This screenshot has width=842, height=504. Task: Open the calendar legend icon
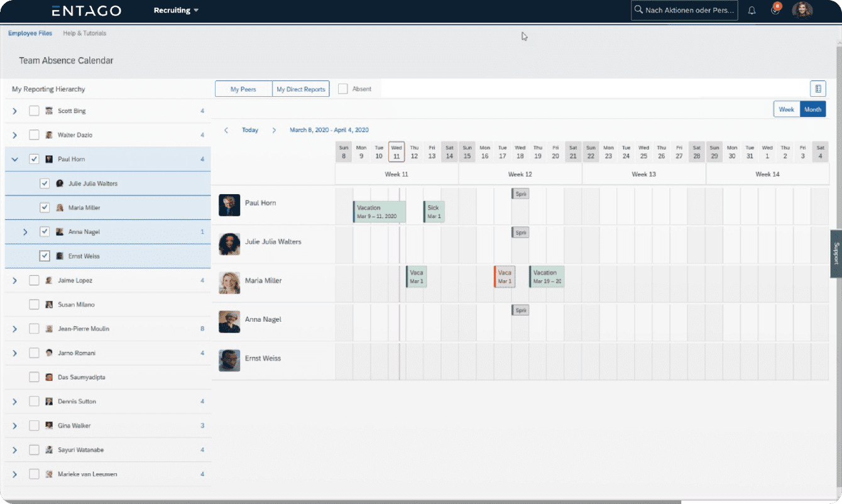[817, 88]
